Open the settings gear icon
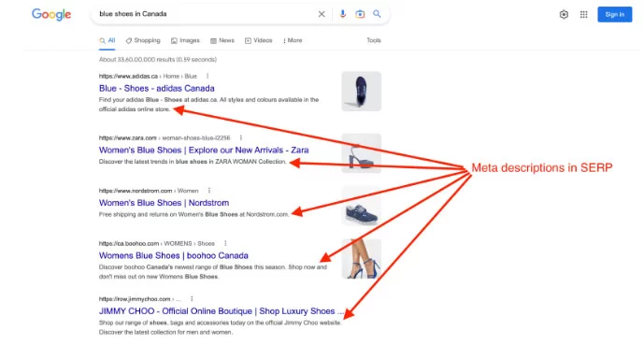Viewport: 644px width, 345px height. coord(564,14)
